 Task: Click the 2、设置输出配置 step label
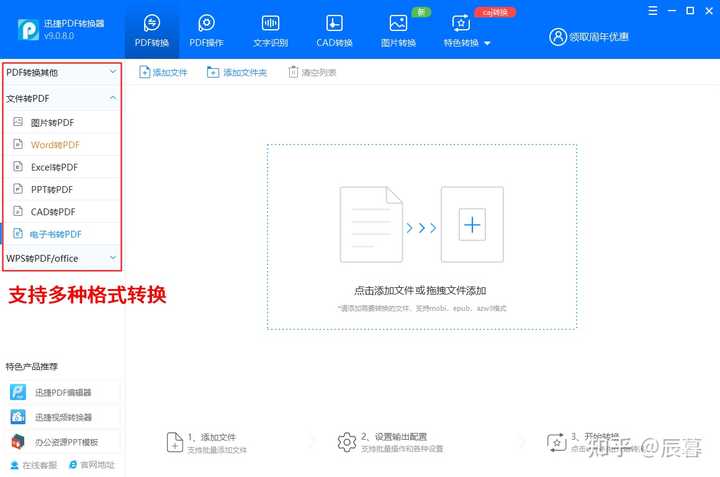394,437
